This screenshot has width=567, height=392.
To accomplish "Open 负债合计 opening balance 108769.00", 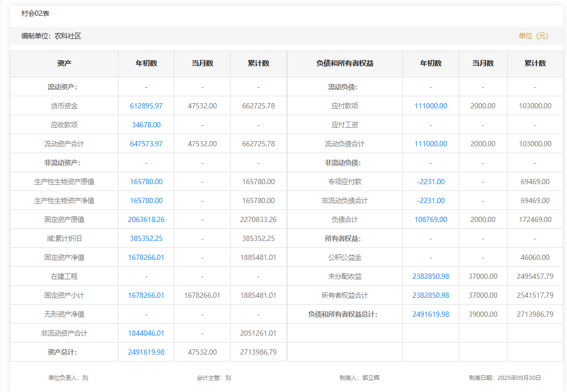I will 430,219.
